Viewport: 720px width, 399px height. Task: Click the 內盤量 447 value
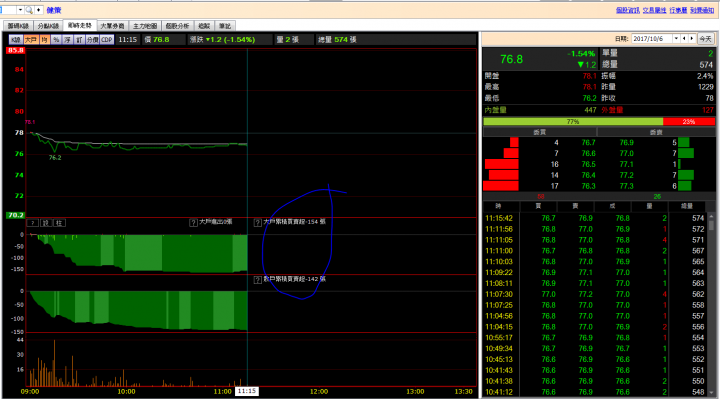(x=590, y=110)
